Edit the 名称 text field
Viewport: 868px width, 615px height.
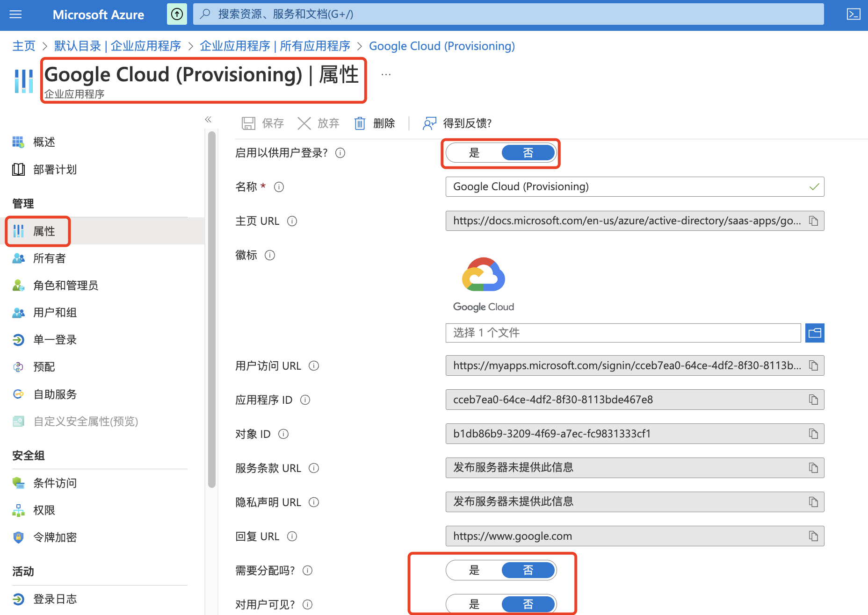point(635,187)
